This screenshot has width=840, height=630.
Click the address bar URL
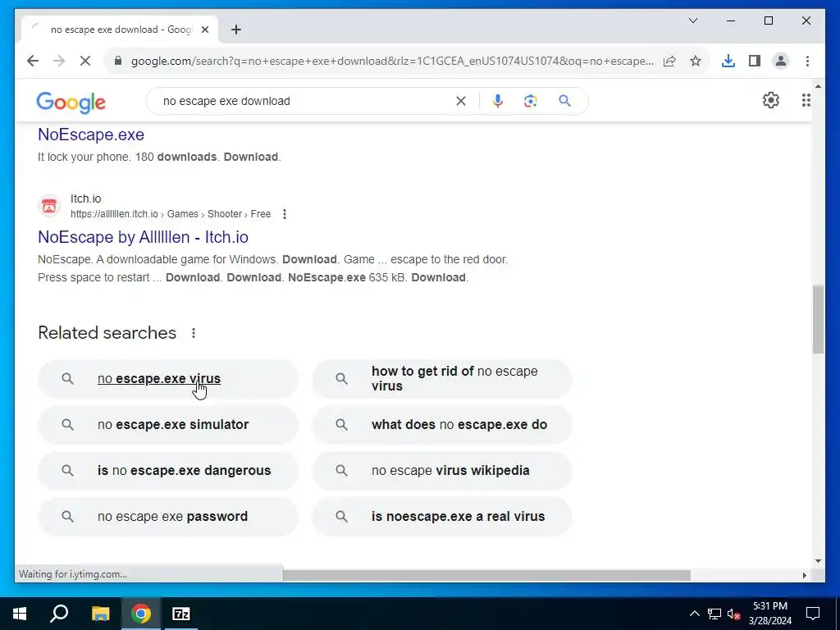(x=392, y=61)
